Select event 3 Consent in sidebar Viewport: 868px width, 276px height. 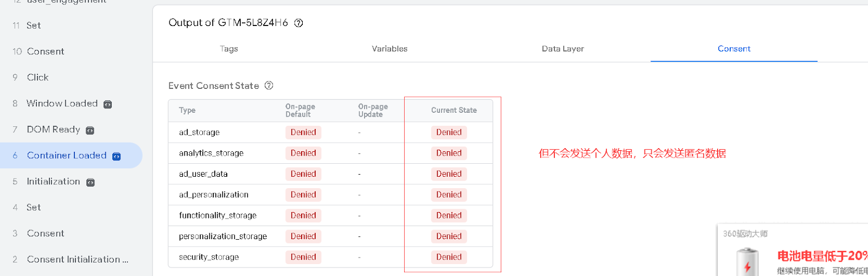click(x=46, y=234)
